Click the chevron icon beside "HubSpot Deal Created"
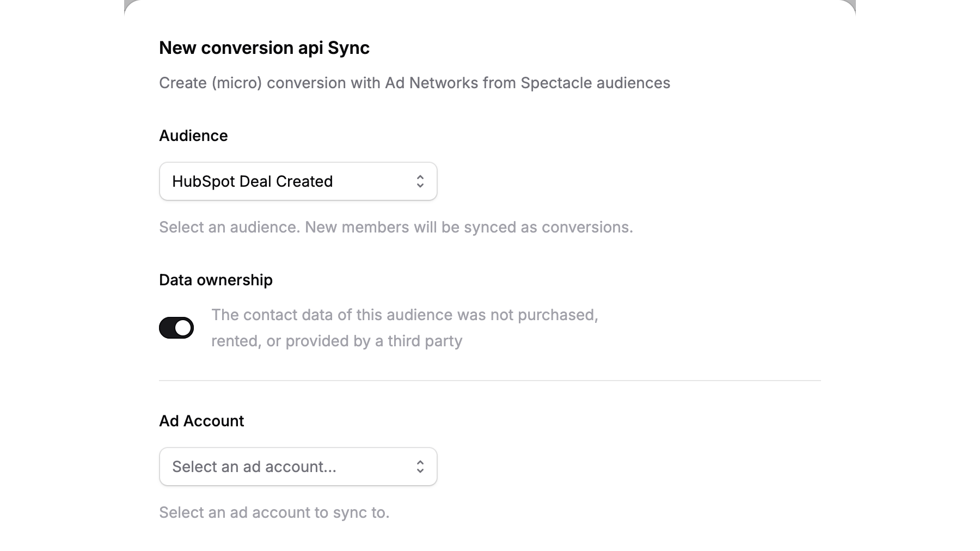980x551 pixels. pos(420,181)
